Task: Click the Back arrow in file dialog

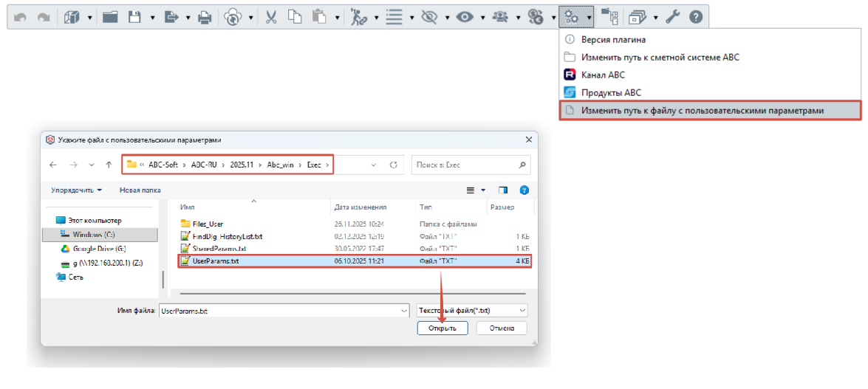Action: pos(53,165)
